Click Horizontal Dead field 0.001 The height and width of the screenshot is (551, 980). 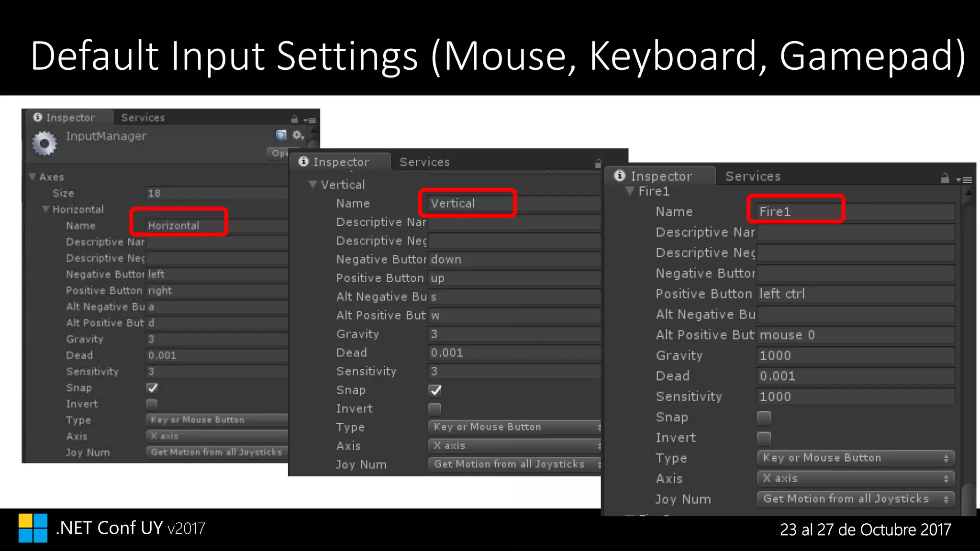pos(217,355)
